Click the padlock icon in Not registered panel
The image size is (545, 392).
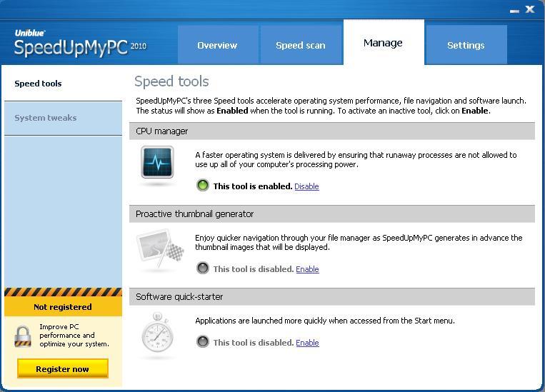click(x=23, y=336)
